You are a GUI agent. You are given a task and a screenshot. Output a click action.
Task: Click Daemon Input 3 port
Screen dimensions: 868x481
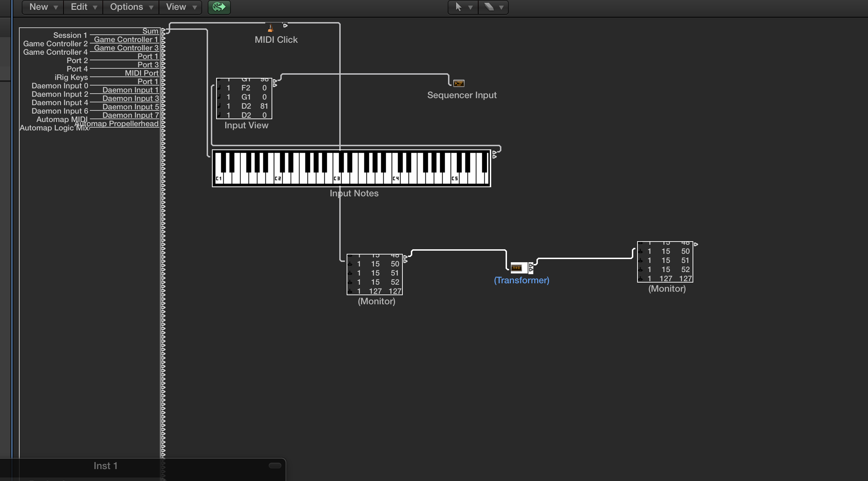(x=131, y=99)
